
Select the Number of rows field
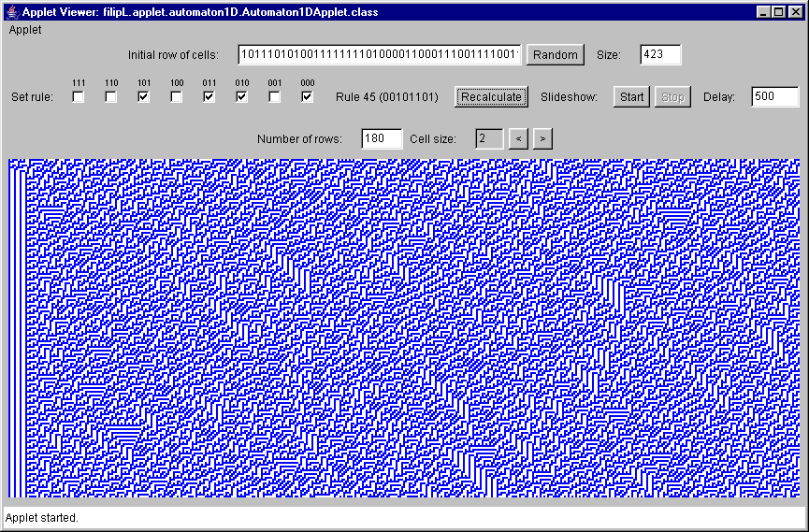(382, 139)
